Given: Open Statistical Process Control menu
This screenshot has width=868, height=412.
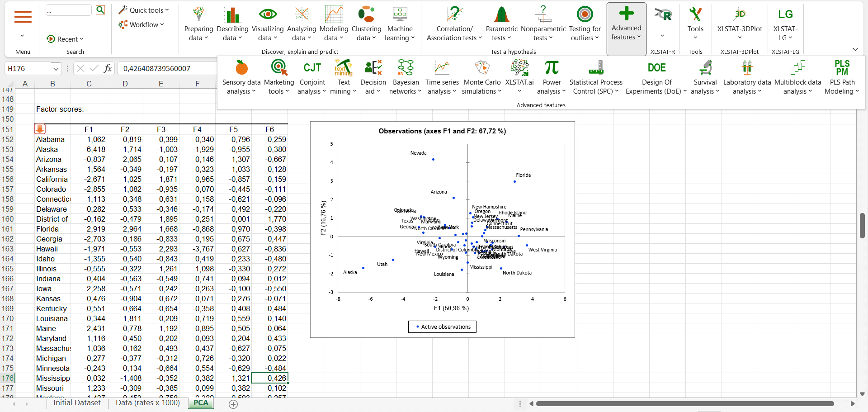Looking at the screenshot, I should [596, 77].
